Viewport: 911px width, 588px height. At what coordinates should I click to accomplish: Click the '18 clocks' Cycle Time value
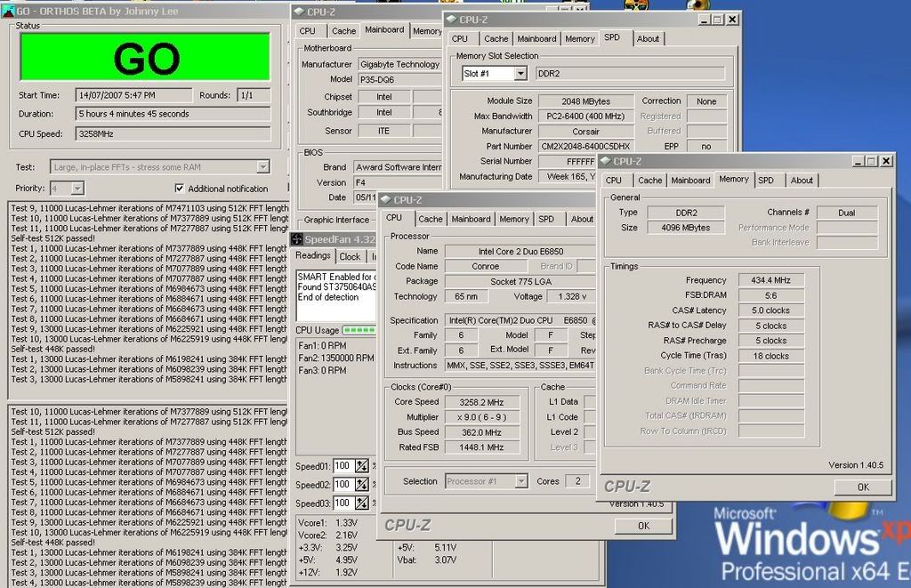pos(771,356)
